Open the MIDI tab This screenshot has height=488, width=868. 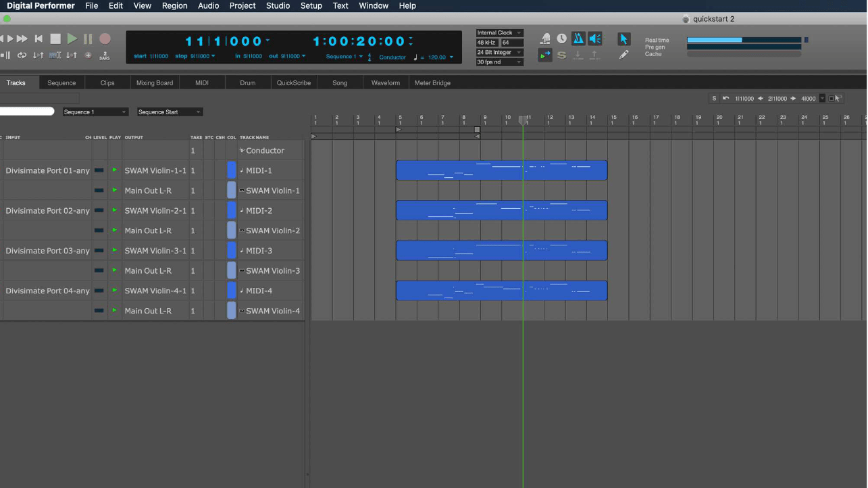(202, 82)
